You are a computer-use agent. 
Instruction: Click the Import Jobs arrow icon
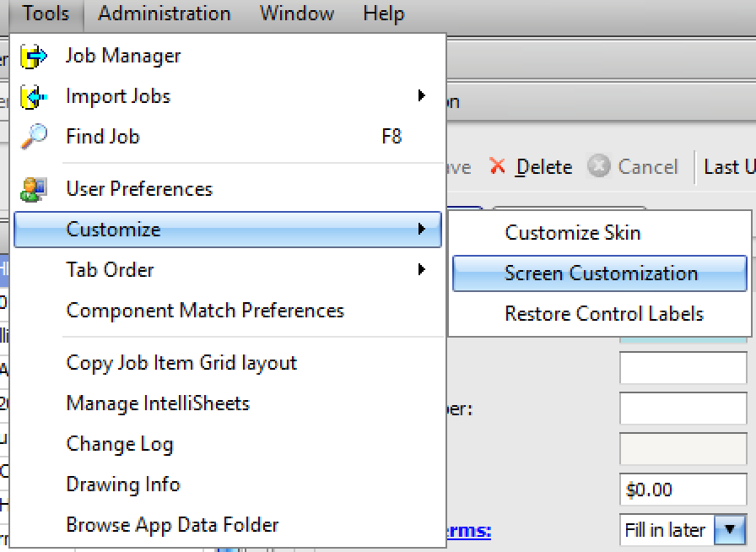(34, 97)
